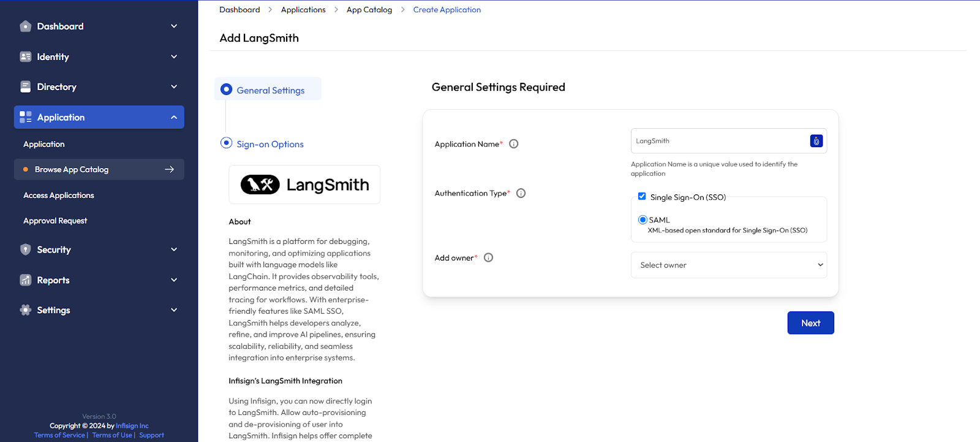Click the Sign-on Options step circle
The height and width of the screenshot is (442, 980).
[226, 143]
